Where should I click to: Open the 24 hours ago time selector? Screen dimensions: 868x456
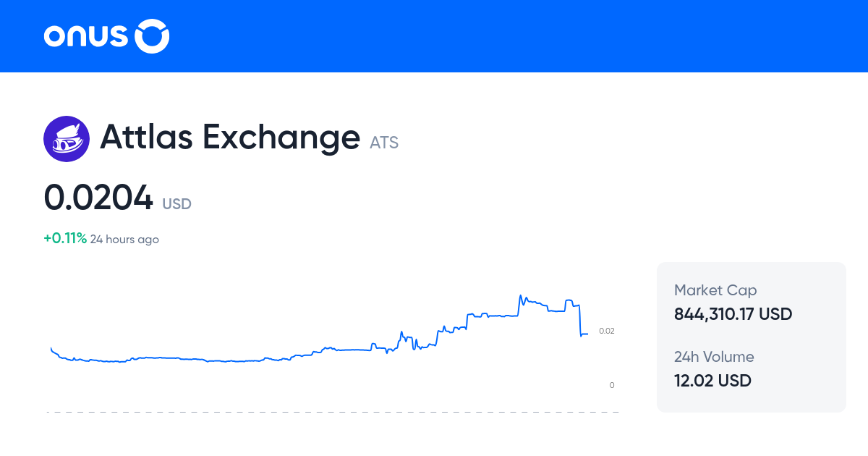coord(124,239)
